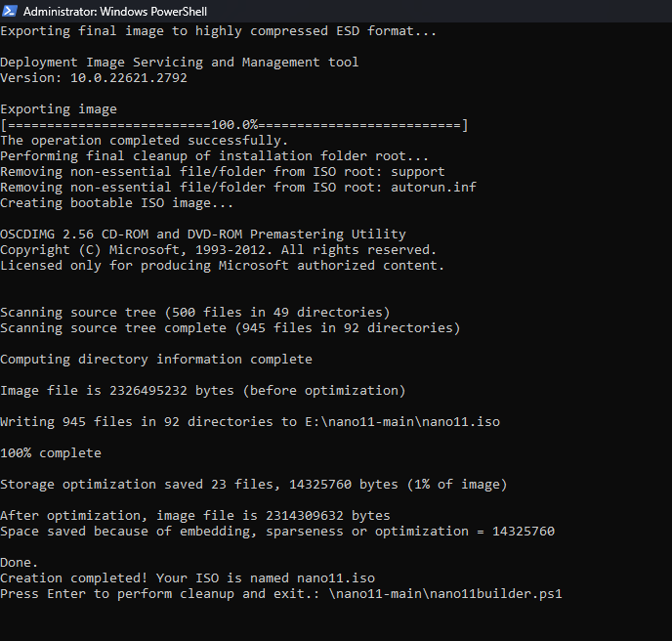The image size is (672, 641).
Task: Click the 'E:\nano11-main\nano11.iso' path text
Action: pos(402,422)
